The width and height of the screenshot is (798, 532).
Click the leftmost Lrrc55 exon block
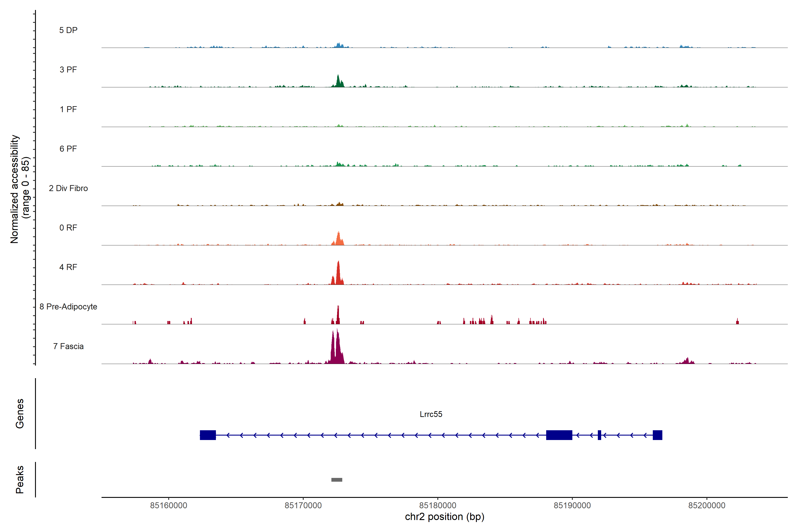pyautogui.click(x=208, y=435)
